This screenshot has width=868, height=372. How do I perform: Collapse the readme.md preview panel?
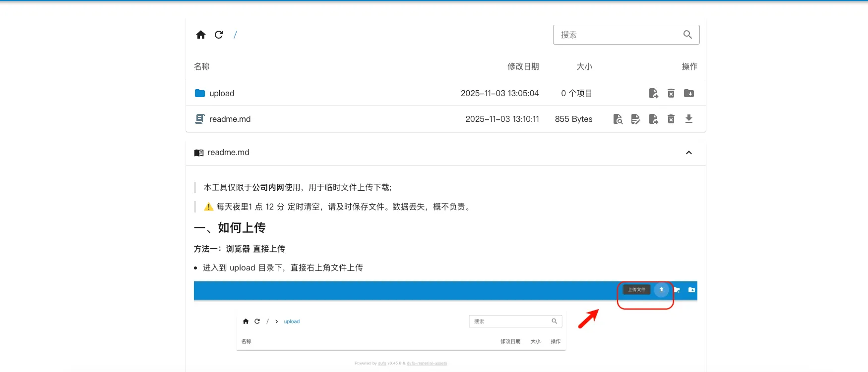(689, 153)
